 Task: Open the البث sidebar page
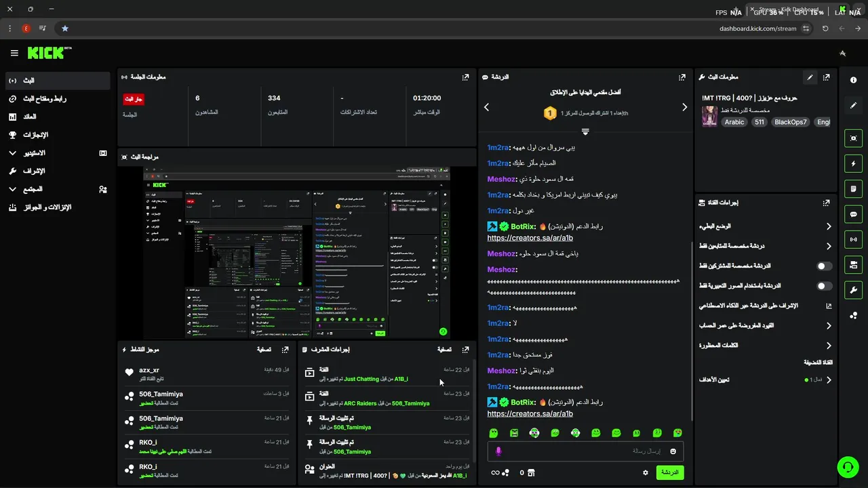pyautogui.click(x=57, y=81)
